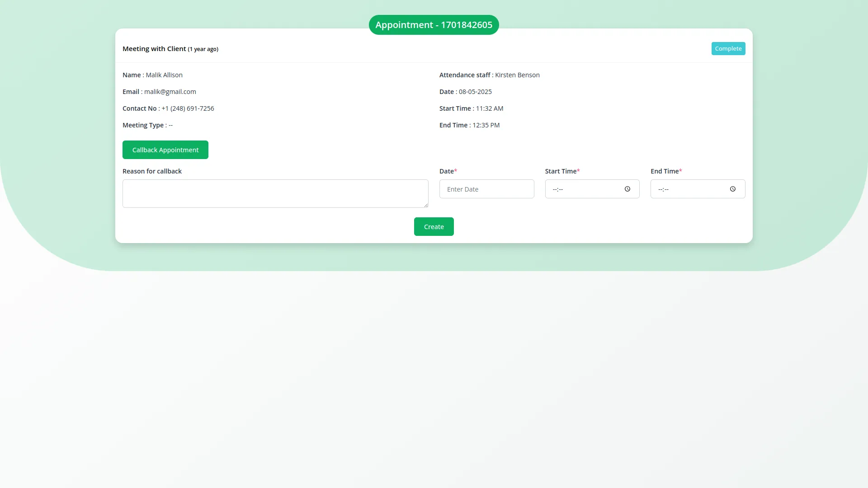The height and width of the screenshot is (488, 868).
Task: Submit the form with the Create button
Action: click(x=434, y=227)
